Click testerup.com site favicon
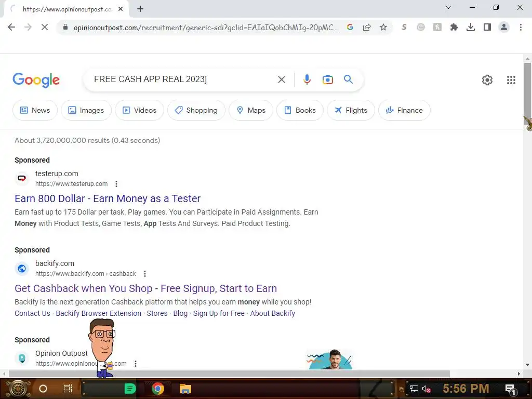Screen dimensions: 532x399 (x=22, y=179)
